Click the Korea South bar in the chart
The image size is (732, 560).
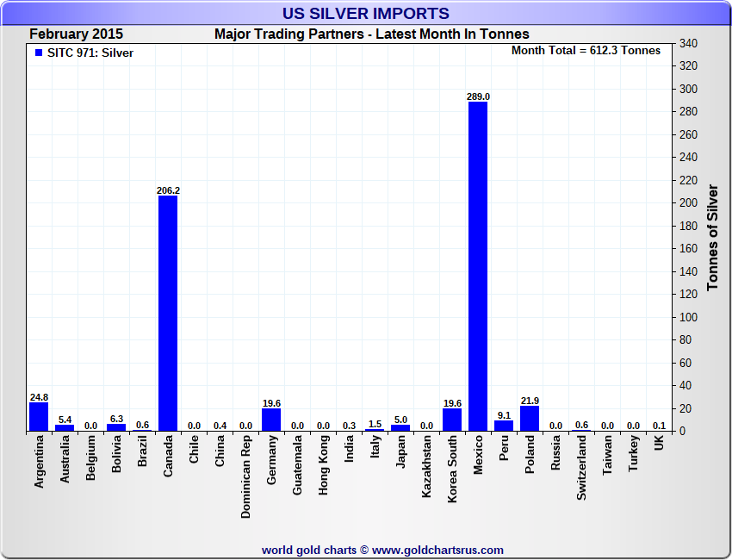452,420
